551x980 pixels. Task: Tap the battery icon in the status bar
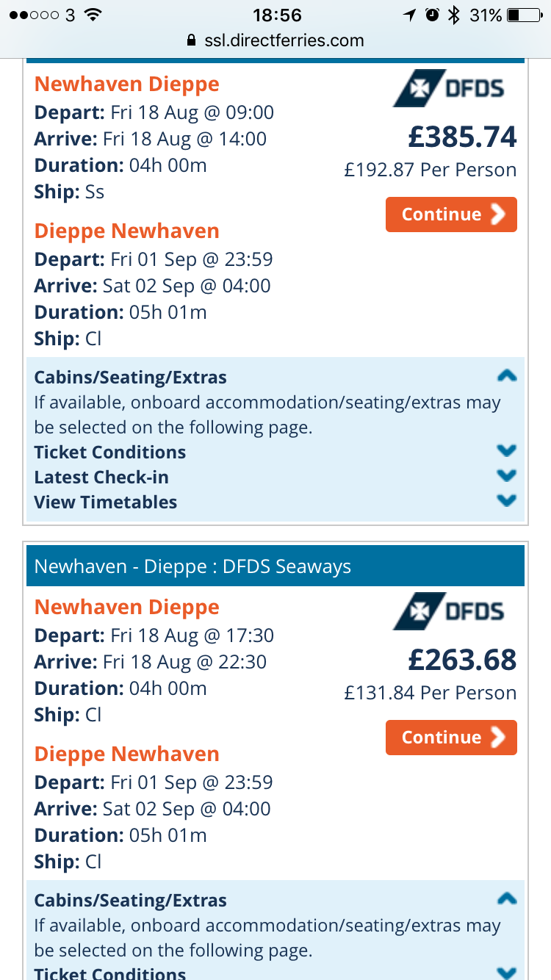point(524,15)
